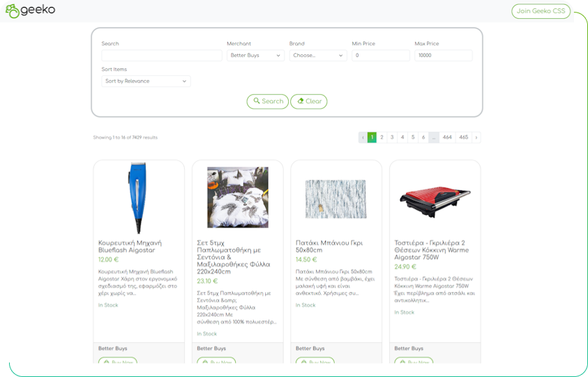Go to pagination page 2
The width and height of the screenshot is (588, 377).
click(382, 137)
